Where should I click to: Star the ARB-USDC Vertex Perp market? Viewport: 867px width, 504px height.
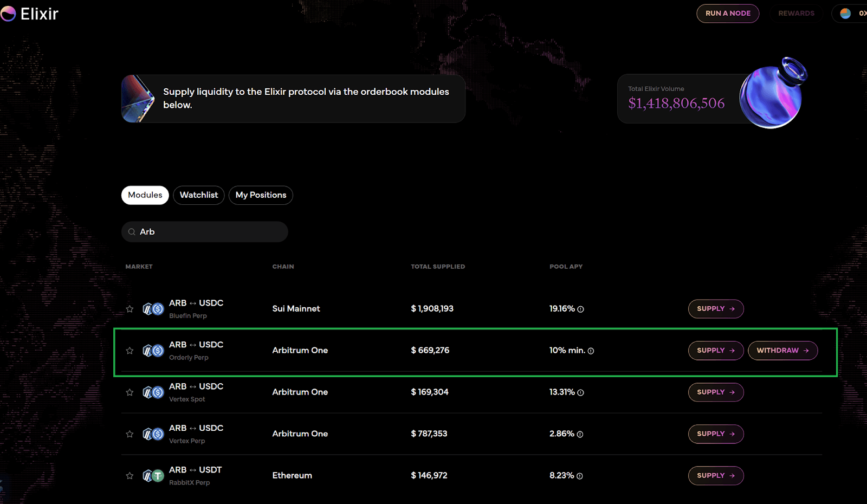(x=130, y=434)
